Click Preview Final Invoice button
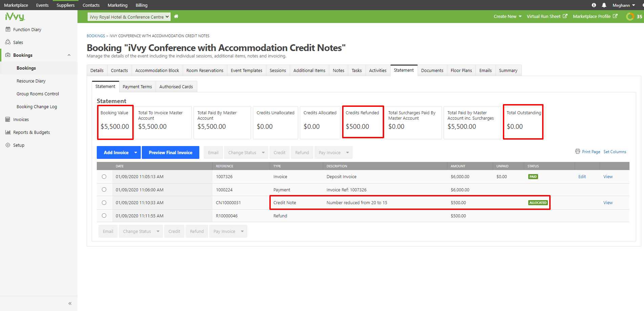This screenshot has width=644, height=311. click(x=171, y=152)
